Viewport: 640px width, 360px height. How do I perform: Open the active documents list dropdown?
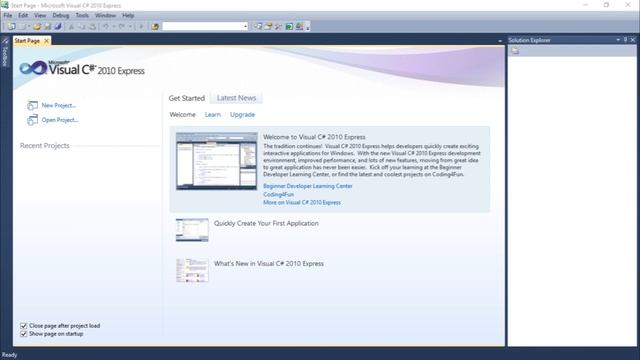500,41
